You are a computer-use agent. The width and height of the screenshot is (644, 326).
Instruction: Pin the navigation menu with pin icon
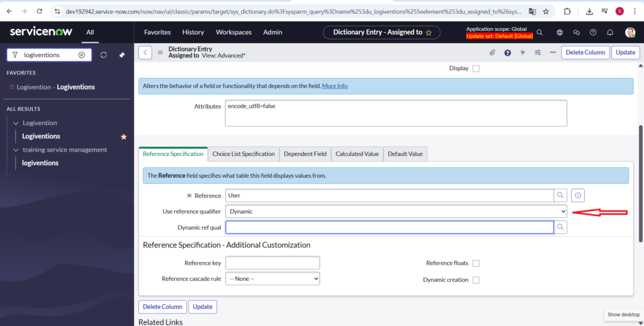(122, 55)
